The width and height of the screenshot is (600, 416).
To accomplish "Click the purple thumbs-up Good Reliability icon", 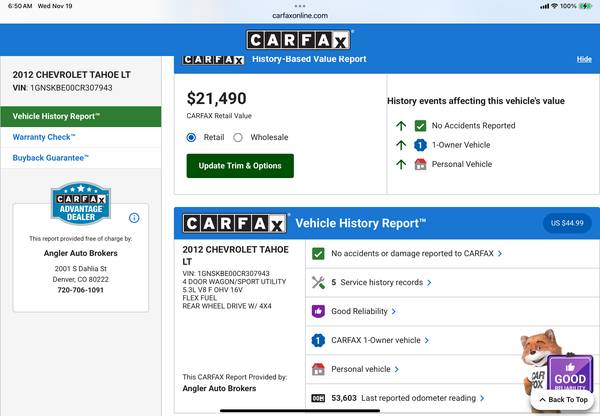I will pyautogui.click(x=318, y=311).
